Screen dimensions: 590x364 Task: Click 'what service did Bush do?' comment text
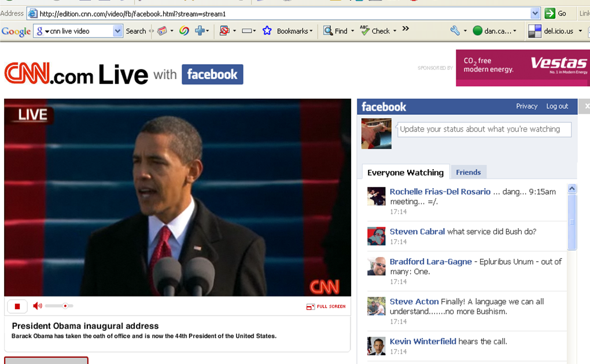492,232
